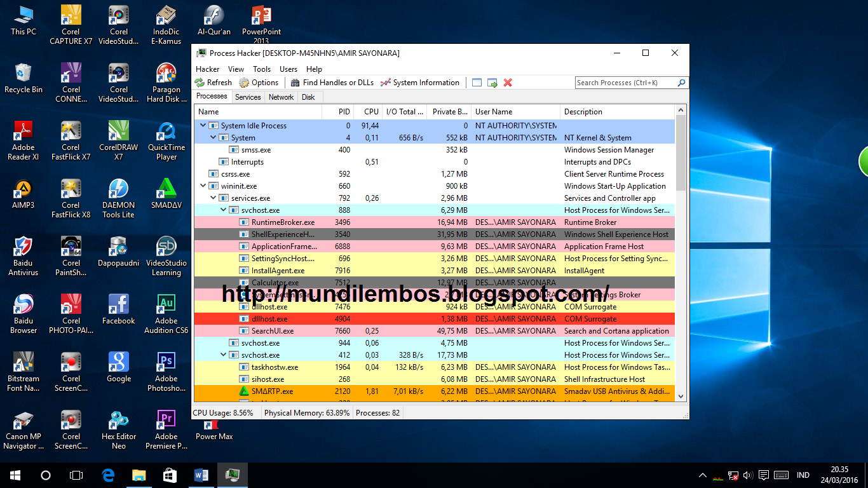Open Cortana search circle on taskbar
Image resolution: width=868 pixels, height=488 pixels.
click(x=46, y=475)
